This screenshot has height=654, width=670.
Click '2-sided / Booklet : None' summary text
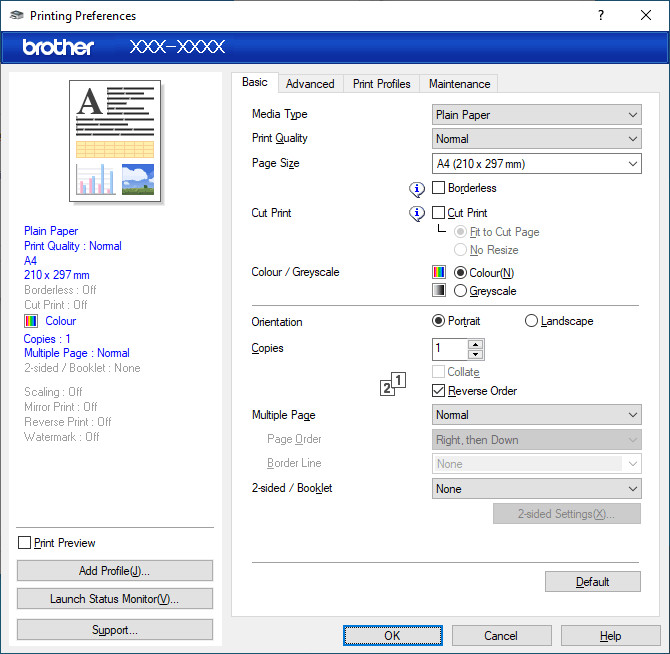(x=82, y=368)
